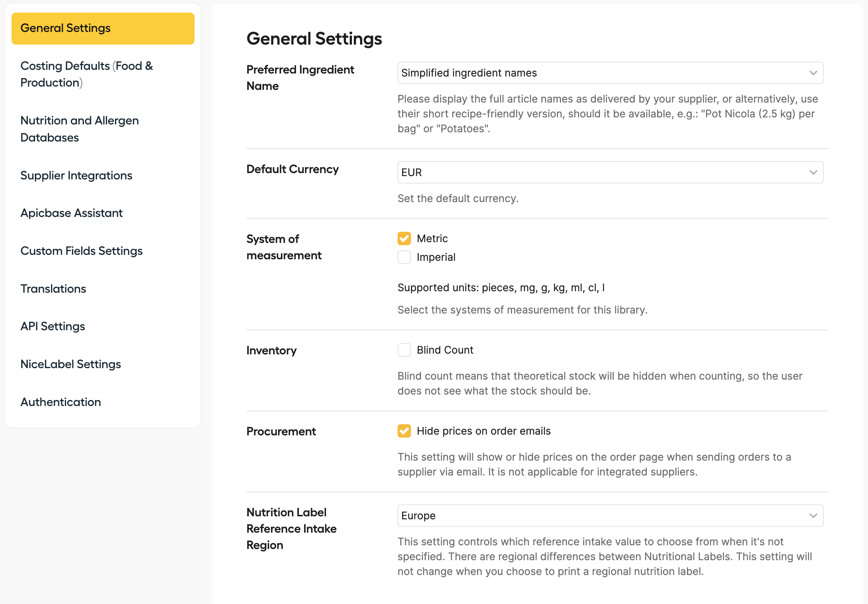This screenshot has height=604, width=868.
Task: Open Supplier Integrations settings
Action: [76, 175]
